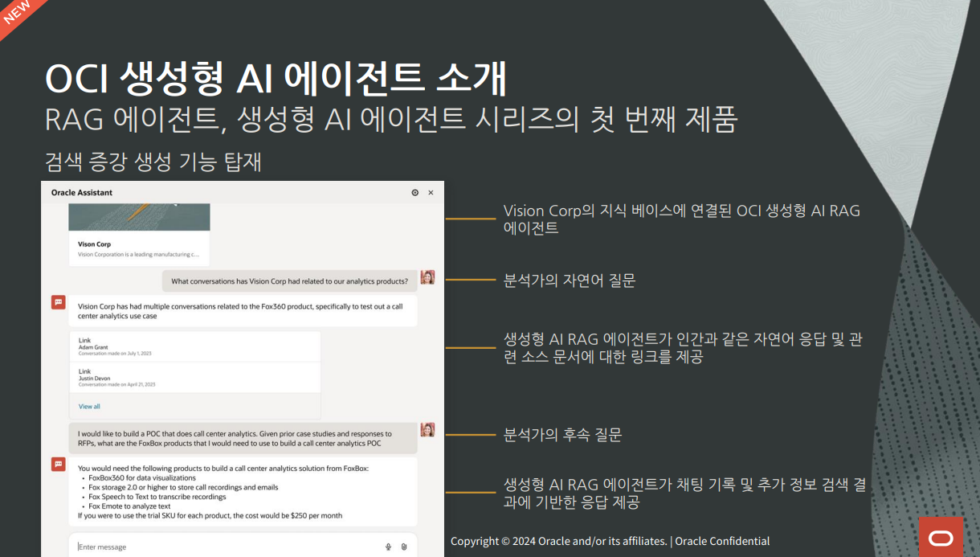Image resolution: width=980 pixels, height=557 pixels.
Task: Click the analytics products question bubble
Action: [x=289, y=281]
